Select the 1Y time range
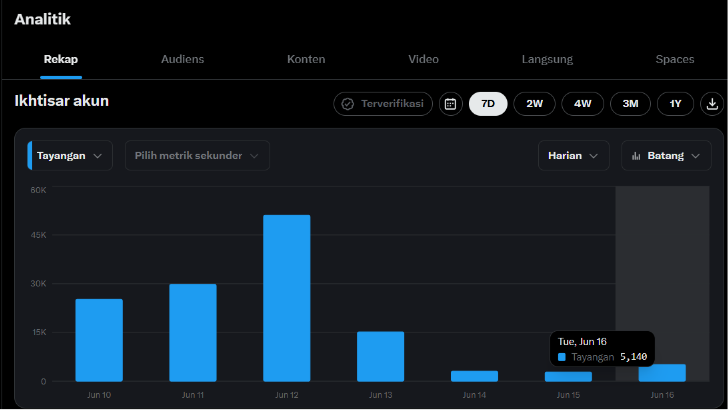 [676, 104]
